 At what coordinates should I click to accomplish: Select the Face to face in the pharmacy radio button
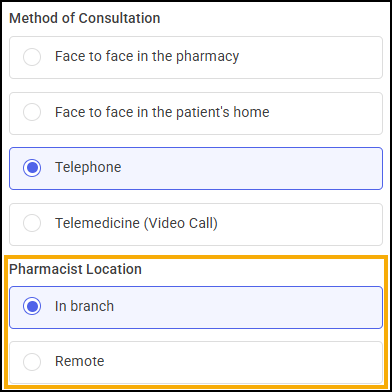(32, 57)
